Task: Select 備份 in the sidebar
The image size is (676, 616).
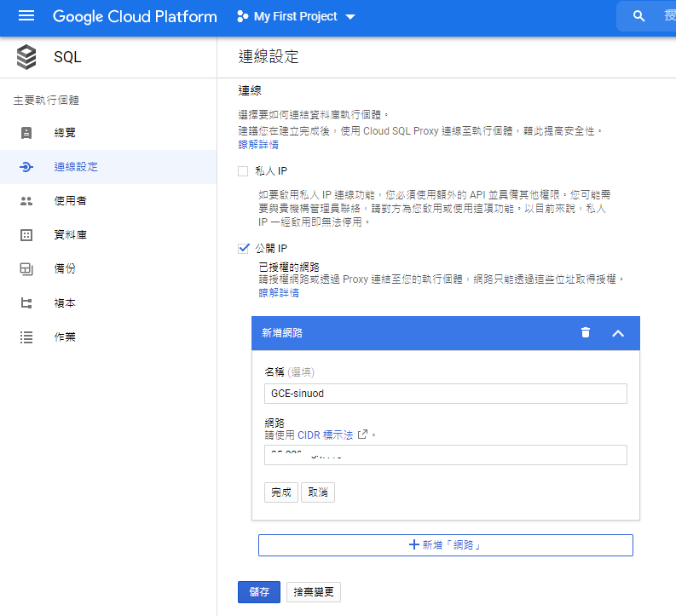Action: (x=65, y=268)
